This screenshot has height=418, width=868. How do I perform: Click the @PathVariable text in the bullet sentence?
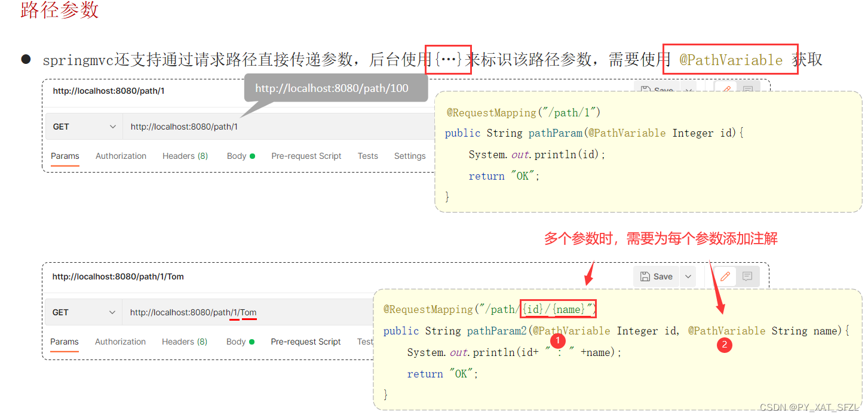coord(731,60)
